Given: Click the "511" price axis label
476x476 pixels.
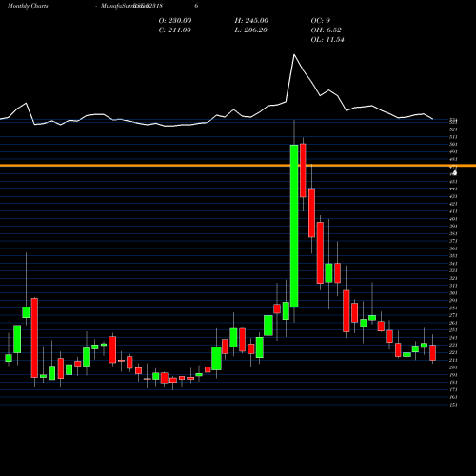Looking at the screenshot, I should (x=453, y=137).
